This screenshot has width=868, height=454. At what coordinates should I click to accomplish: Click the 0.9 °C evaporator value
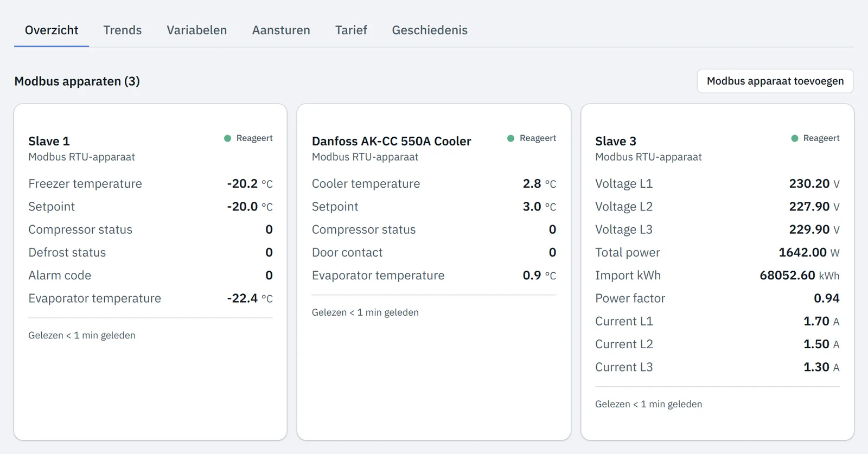pyautogui.click(x=539, y=276)
